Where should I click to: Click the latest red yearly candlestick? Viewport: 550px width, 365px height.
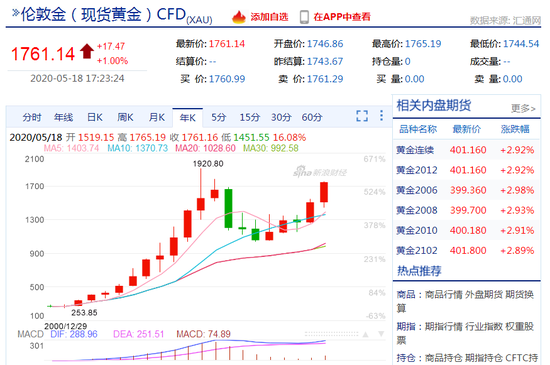tap(324, 192)
